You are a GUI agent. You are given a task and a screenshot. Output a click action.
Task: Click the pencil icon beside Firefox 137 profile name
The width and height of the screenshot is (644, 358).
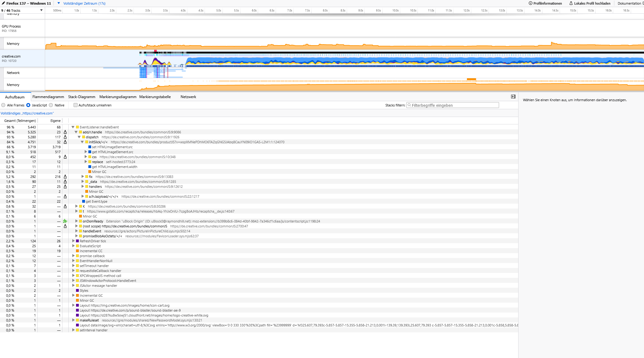click(x=3, y=3)
